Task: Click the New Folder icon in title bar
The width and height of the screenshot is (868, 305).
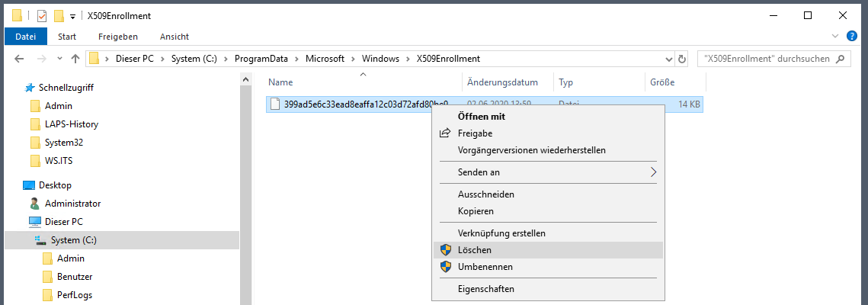Action: pos(59,16)
